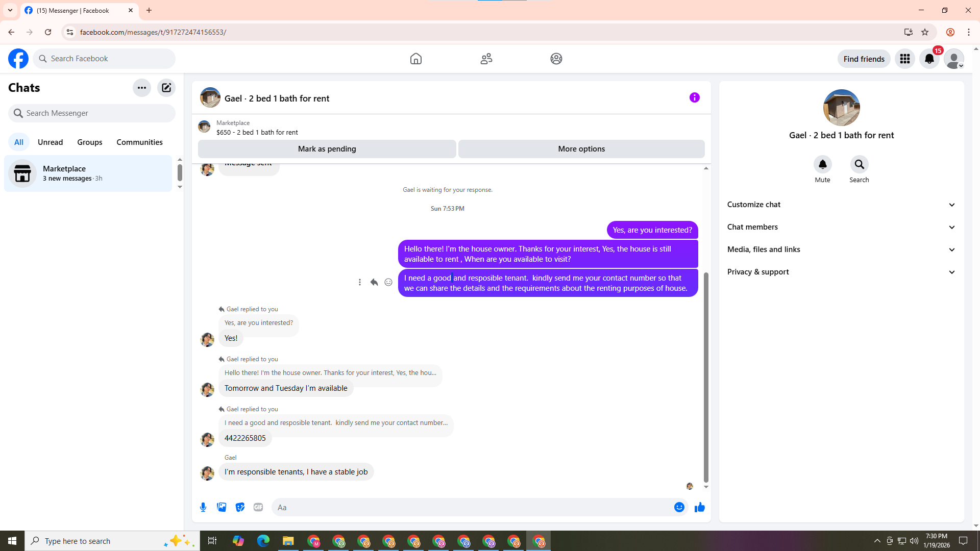
Task: Open Facebook notifications bell
Action: click(x=929, y=59)
